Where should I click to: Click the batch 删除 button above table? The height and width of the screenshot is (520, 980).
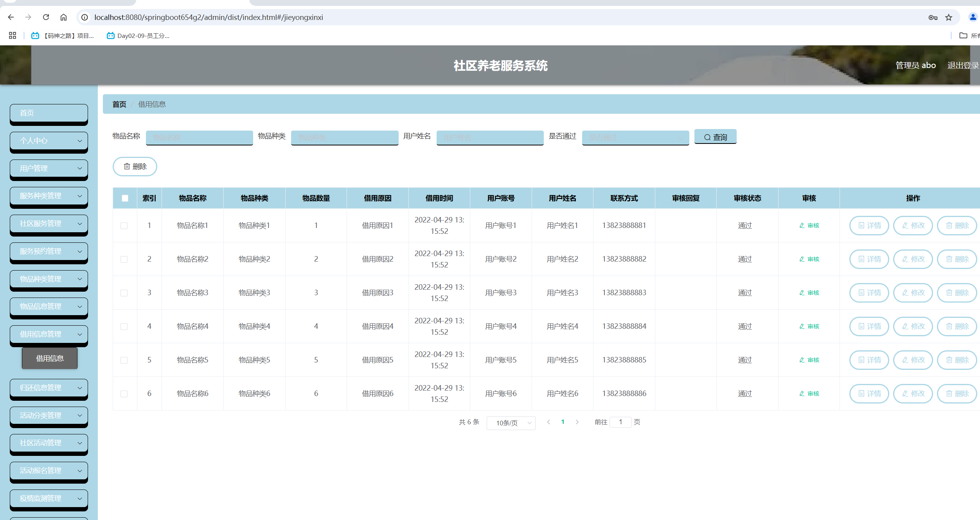[135, 167]
